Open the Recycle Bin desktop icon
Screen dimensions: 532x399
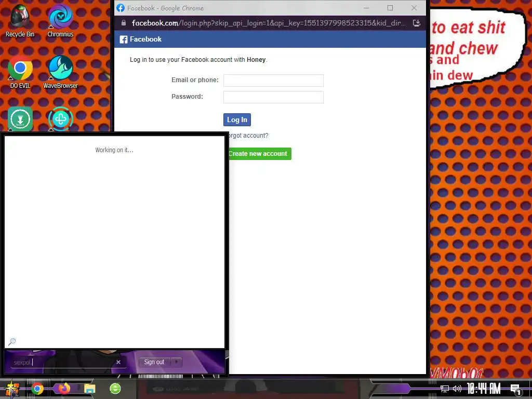[x=20, y=21]
